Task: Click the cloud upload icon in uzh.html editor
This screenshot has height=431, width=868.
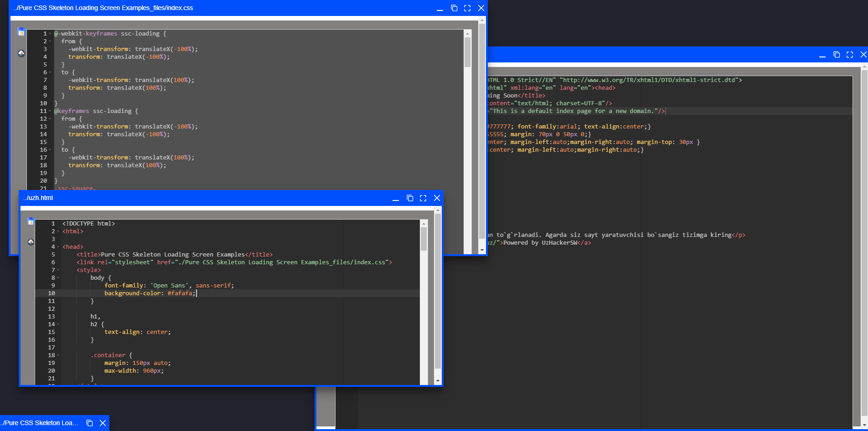Action: [31, 242]
